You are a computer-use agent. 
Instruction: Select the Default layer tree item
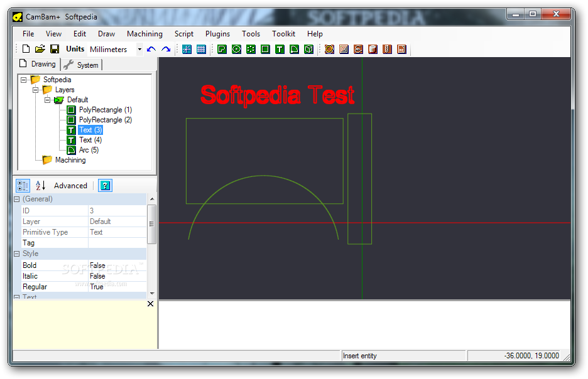78,100
